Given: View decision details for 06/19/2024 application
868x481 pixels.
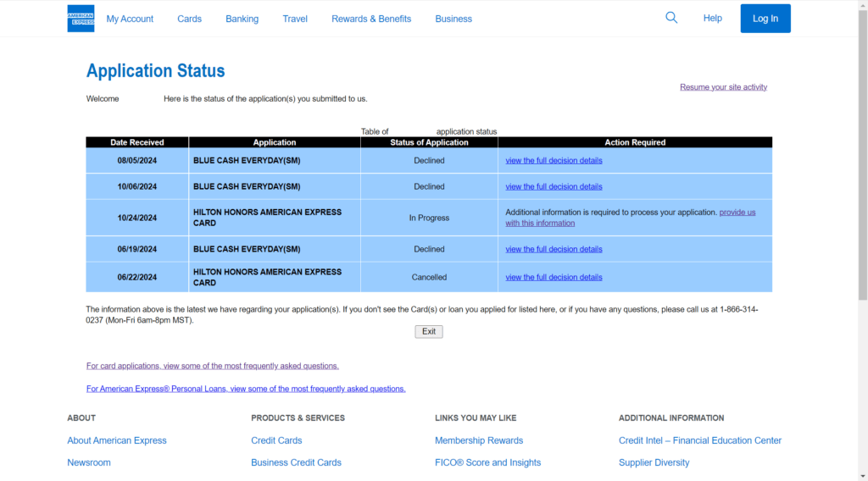Looking at the screenshot, I should tap(554, 249).
